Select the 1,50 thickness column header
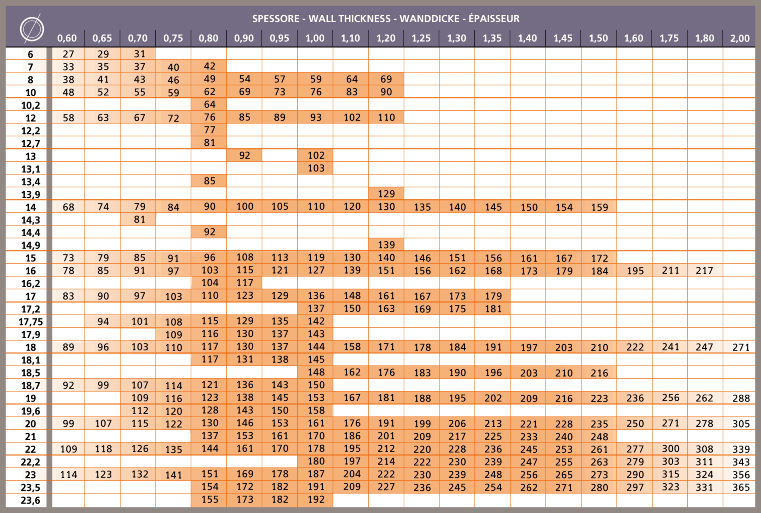Image resolution: width=761 pixels, height=513 pixels. point(598,38)
